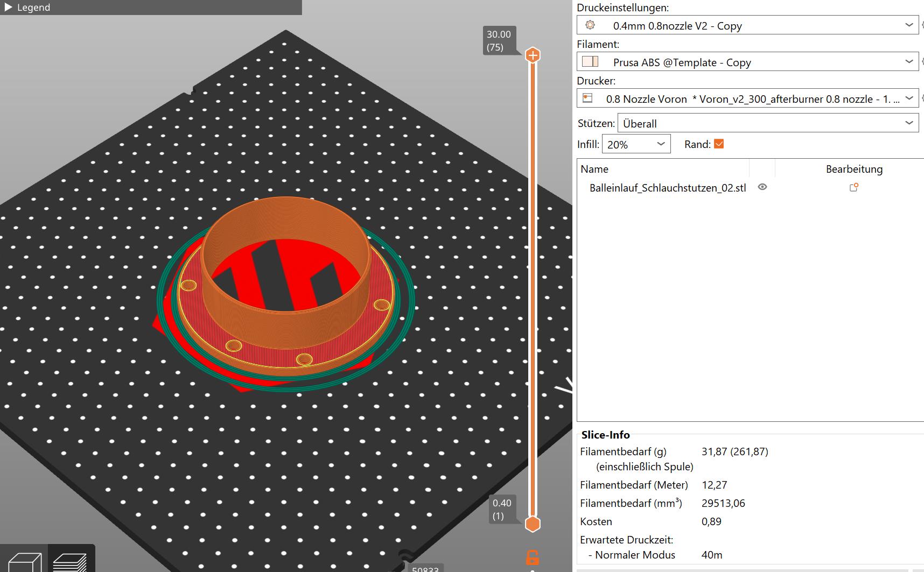Click the vertical layer slider track
The width and height of the screenshot is (924, 572).
pyautogui.click(x=533, y=289)
